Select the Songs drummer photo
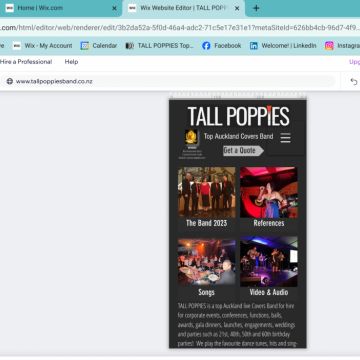 [207, 262]
